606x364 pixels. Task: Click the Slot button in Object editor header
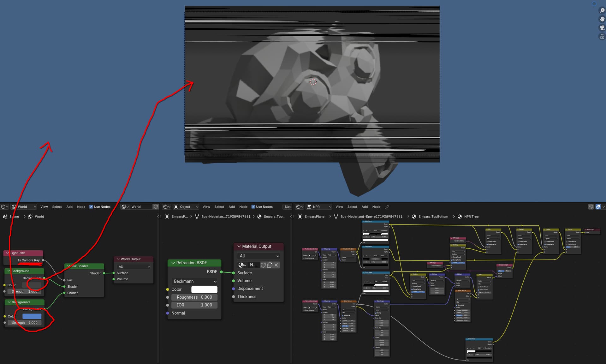[x=288, y=207]
